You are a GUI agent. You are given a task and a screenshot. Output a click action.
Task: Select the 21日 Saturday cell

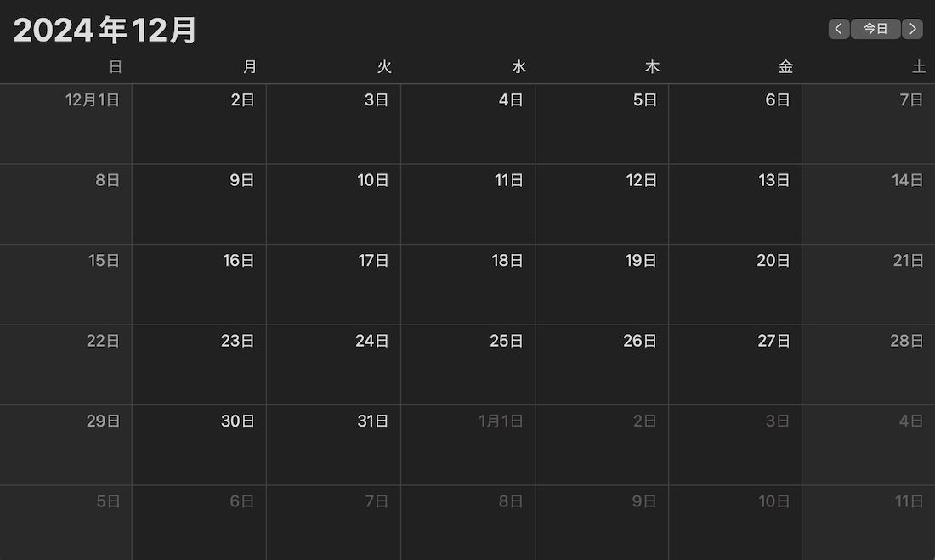tap(869, 285)
